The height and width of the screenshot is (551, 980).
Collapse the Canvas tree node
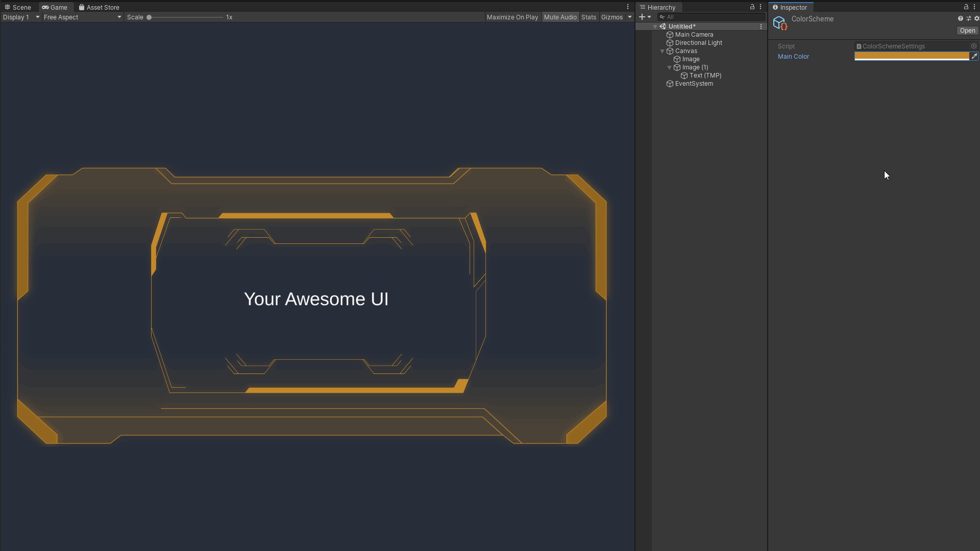pyautogui.click(x=662, y=51)
